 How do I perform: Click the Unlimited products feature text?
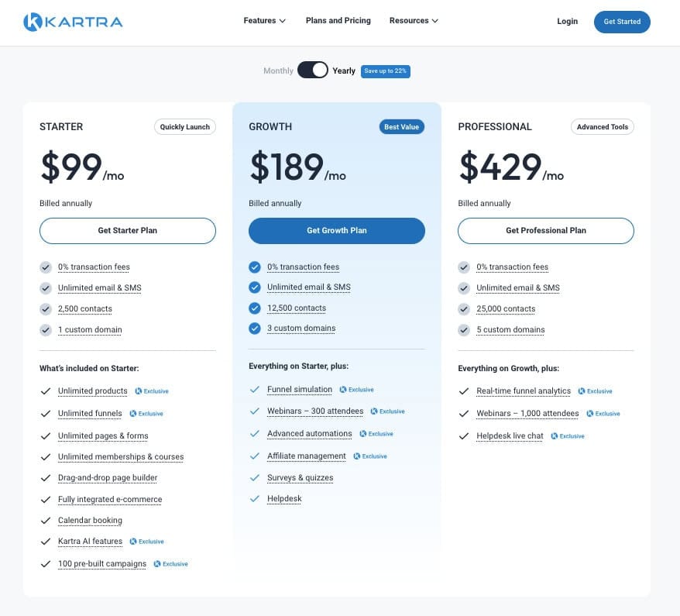tap(93, 391)
